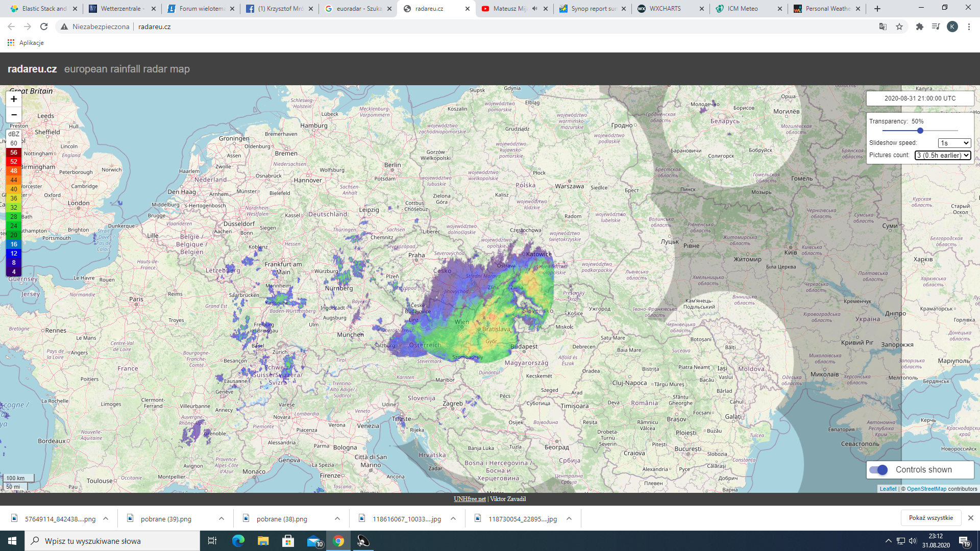Open the Slideshow speed dropdown
Viewport: 980px width, 551px height.
(954, 143)
